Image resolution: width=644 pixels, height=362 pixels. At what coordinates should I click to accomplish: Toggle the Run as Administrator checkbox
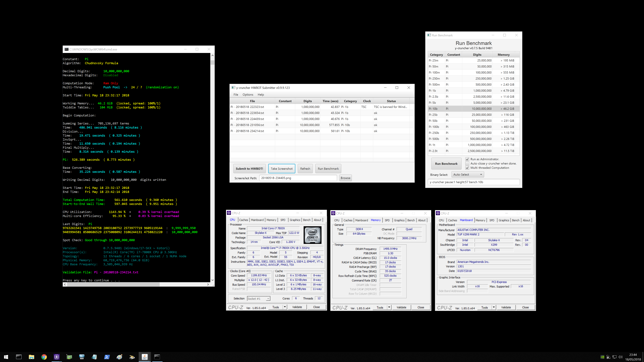467,159
